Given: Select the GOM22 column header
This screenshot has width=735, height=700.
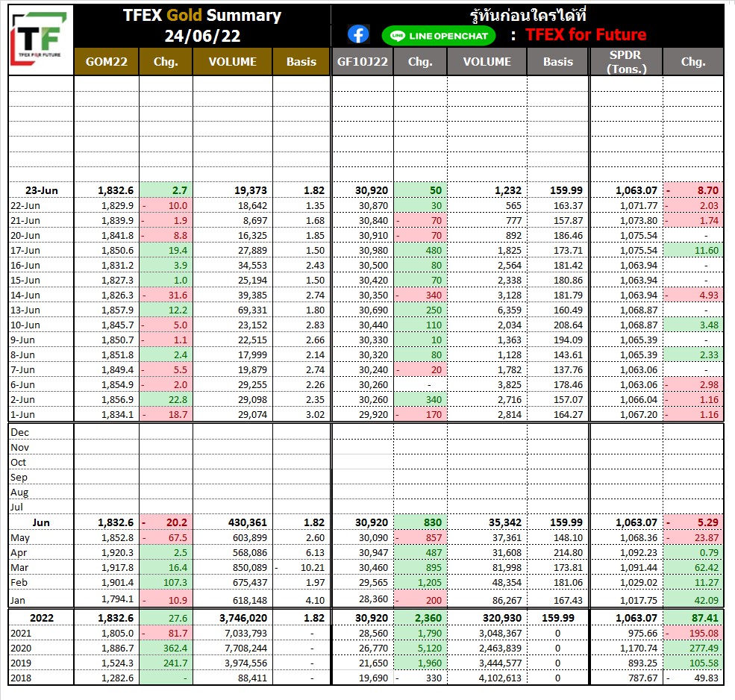Looking at the screenshot, I should pos(107,61).
